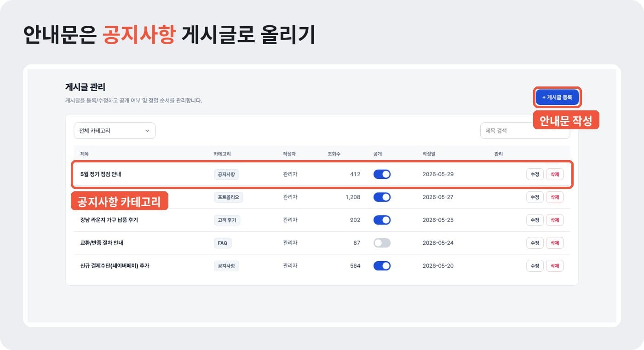The image size is (644, 350).
Task: Click the "고객 후기" category tag
Action: [227, 220]
